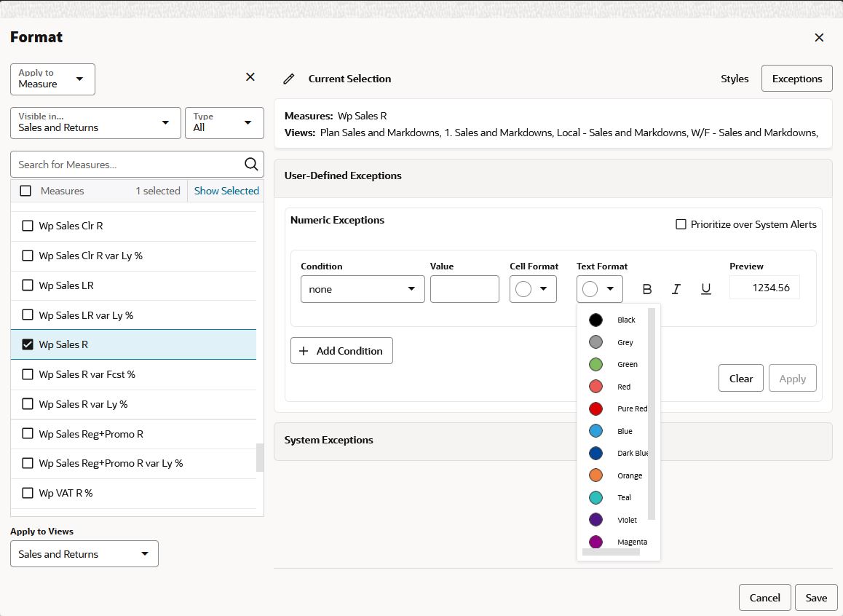843x616 pixels.
Task: Click the Show Selected link
Action: pos(226,191)
